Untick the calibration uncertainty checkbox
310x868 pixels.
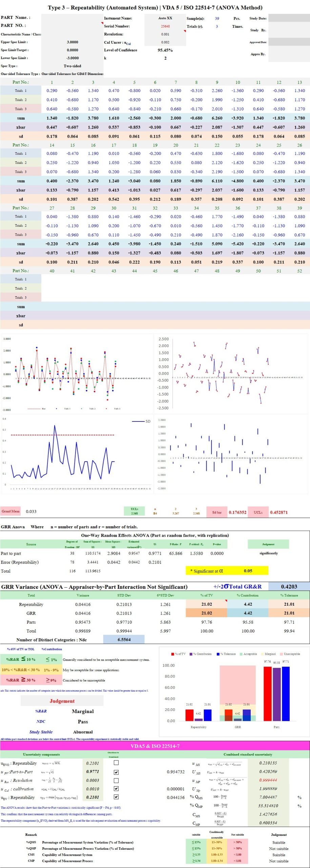(x=116, y=789)
